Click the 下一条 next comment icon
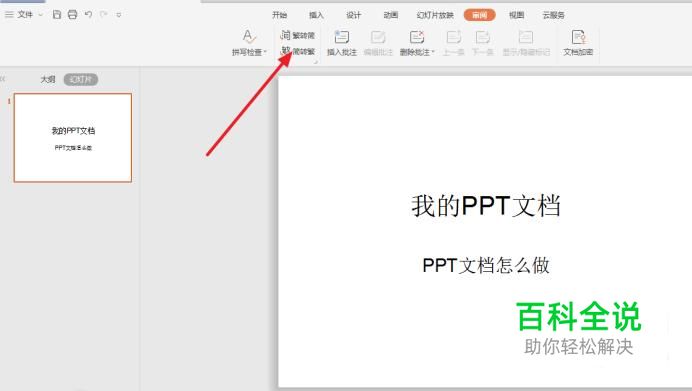This screenshot has width=692, height=391. tap(482, 37)
